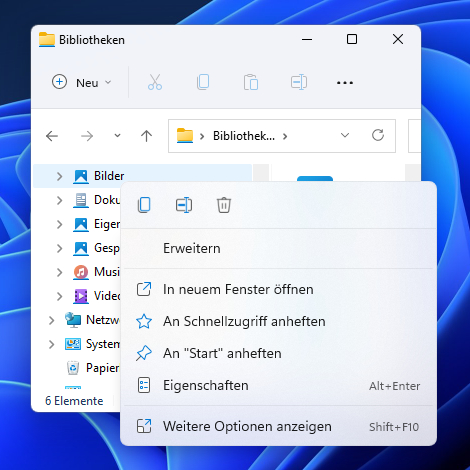Click the Paste clipboard icon in toolbar

click(x=251, y=82)
